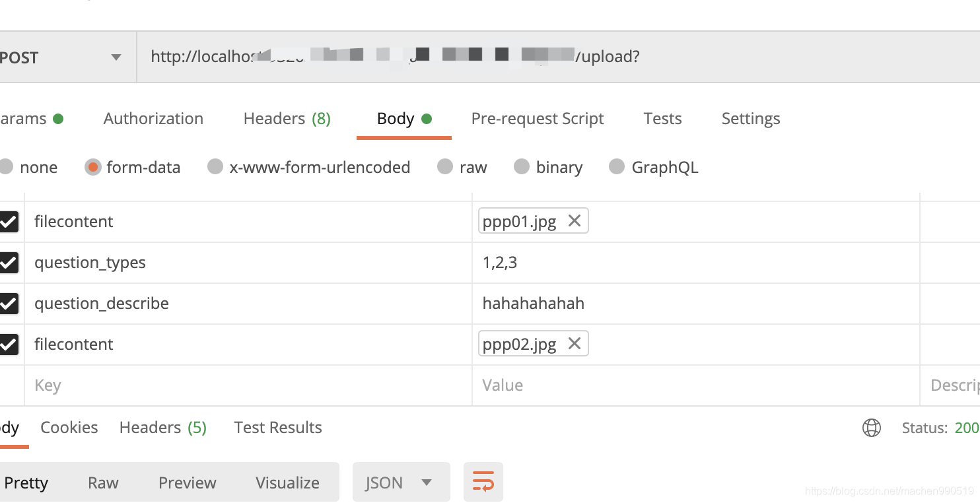Remove the ppp01.jpg attached file
Viewport: 980px width, 503px height.
tap(574, 220)
